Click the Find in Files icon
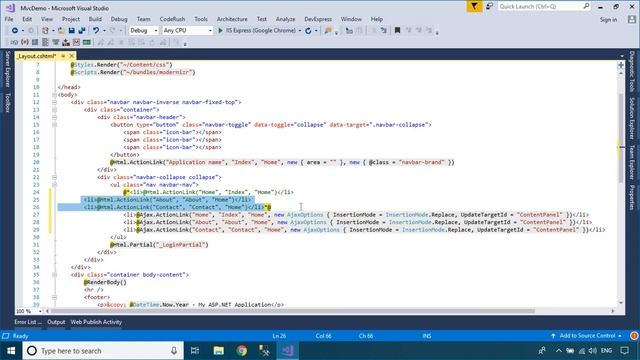The width and height of the screenshot is (640, 360). [x=328, y=31]
